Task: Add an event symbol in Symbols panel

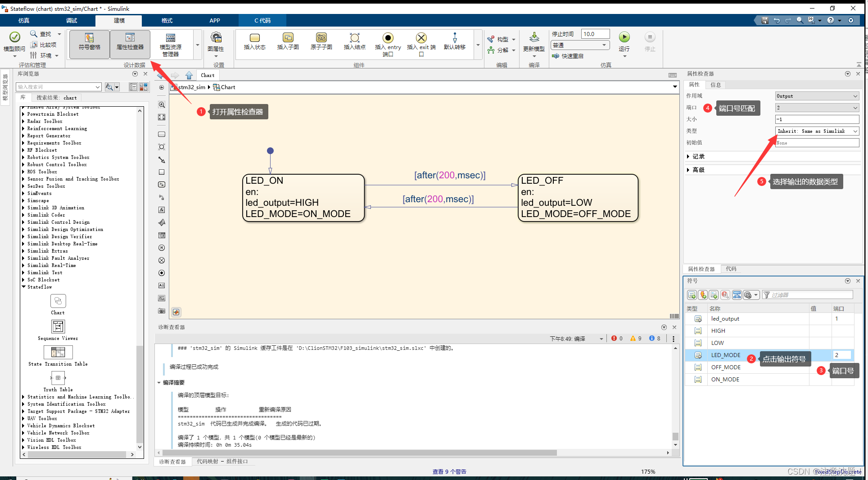Action: pos(703,295)
